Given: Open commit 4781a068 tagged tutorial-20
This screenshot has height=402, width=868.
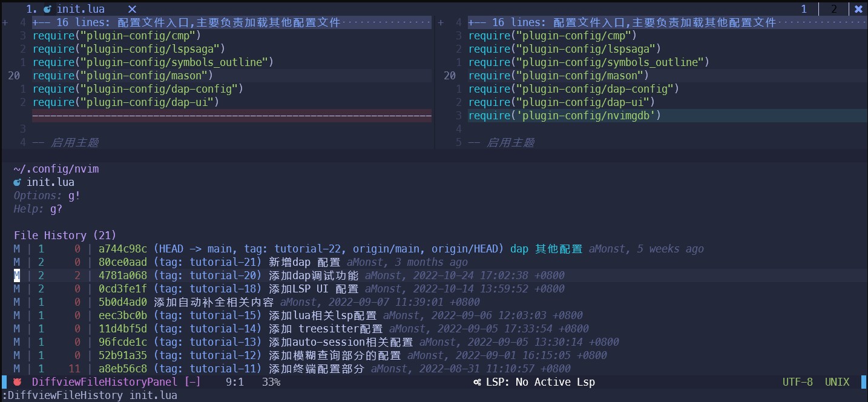Looking at the screenshot, I should pyautogui.click(x=122, y=275).
